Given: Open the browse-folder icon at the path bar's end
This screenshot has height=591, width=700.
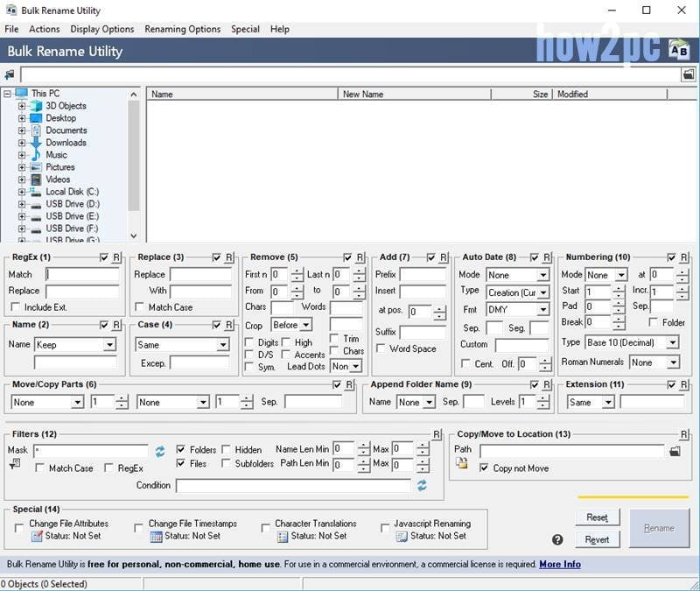Looking at the screenshot, I should 689,74.
